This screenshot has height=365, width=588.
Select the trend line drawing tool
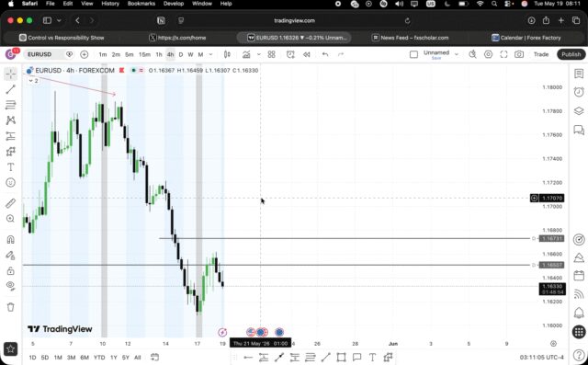pos(10,89)
